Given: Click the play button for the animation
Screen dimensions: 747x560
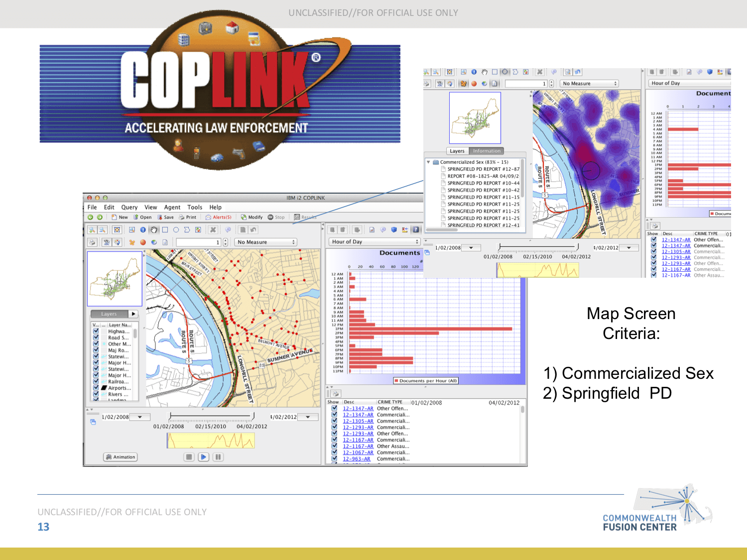Looking at the screenshot, I should (x=203, y=457).
